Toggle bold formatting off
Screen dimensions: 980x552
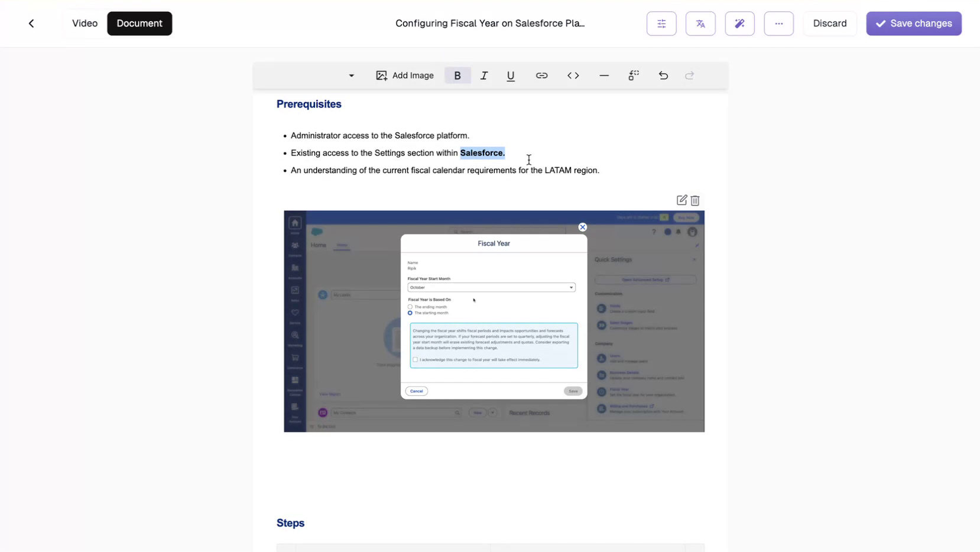[x=457, y=75]
